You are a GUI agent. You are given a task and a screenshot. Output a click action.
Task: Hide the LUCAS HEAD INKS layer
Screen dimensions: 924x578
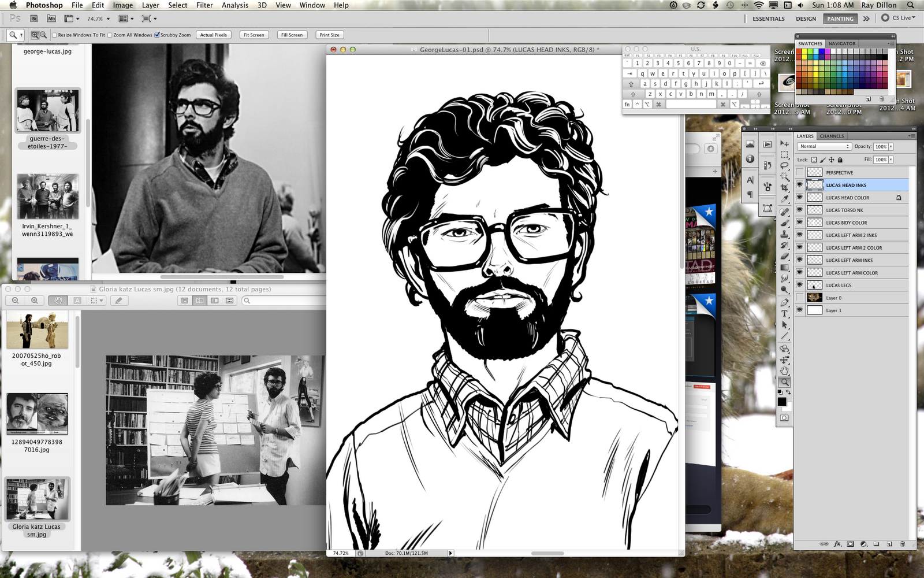[x=800, y=185]
